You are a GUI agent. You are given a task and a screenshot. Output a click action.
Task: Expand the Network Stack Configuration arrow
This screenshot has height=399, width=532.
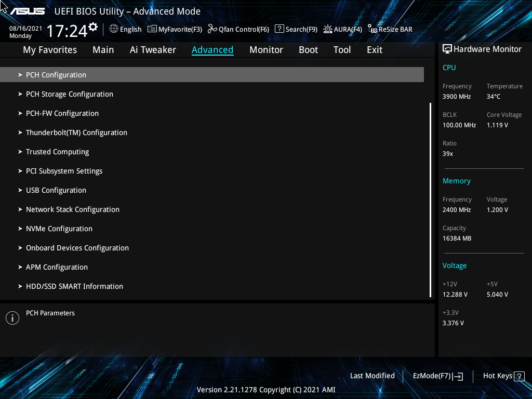point(20,209)
